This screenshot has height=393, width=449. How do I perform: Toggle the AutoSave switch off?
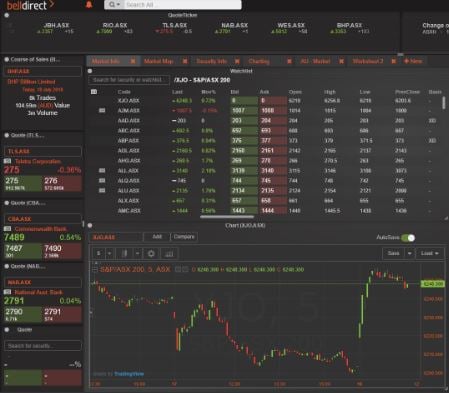[408, 238]
